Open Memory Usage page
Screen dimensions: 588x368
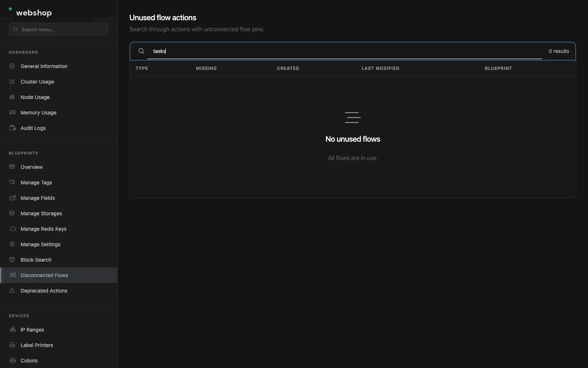click(59, 113)
